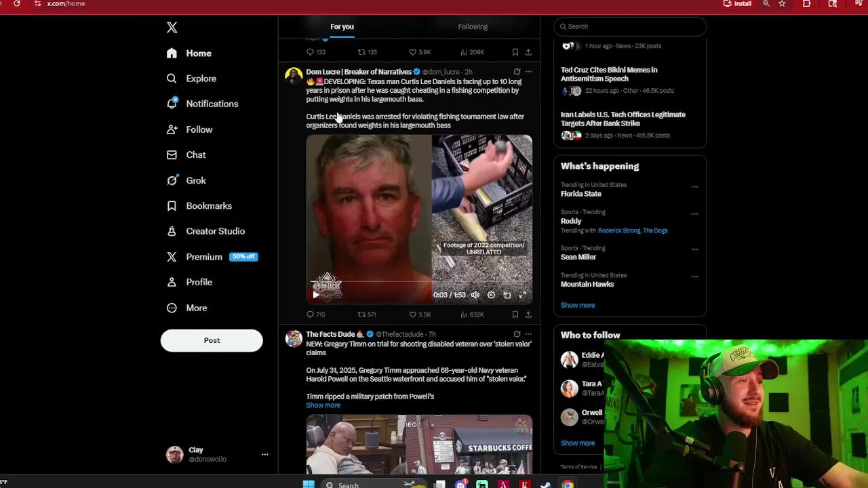
Task: Click the X logo in sidebar
Action: click(x=172, y=27)
